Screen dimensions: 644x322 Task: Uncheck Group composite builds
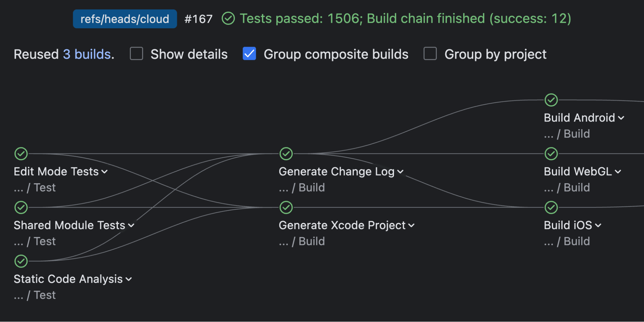[249, 54]
